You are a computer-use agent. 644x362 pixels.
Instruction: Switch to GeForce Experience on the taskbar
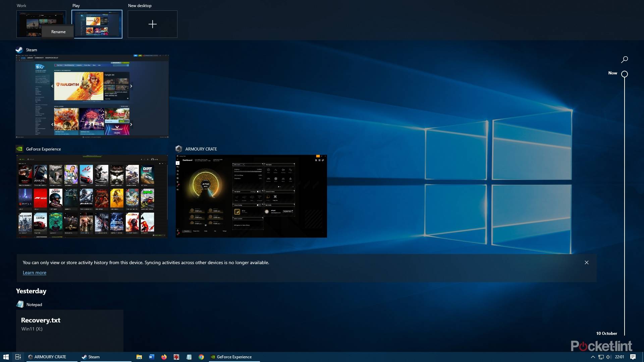click(234, 357)
